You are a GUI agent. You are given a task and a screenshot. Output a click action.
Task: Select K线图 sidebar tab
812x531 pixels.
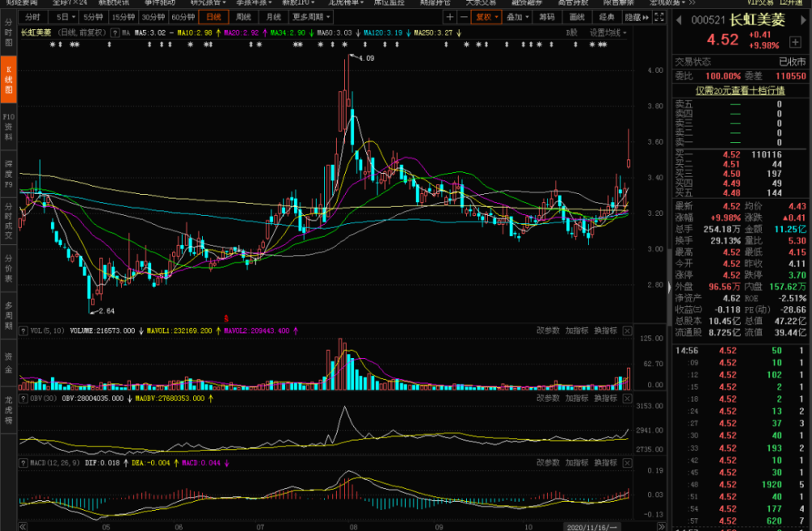[x=8, y=80]
